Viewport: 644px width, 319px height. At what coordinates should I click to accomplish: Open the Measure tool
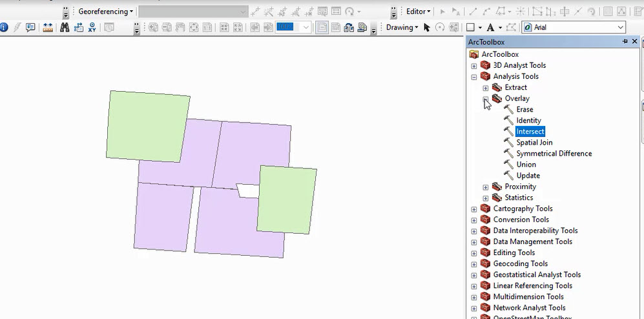point(48,27)
